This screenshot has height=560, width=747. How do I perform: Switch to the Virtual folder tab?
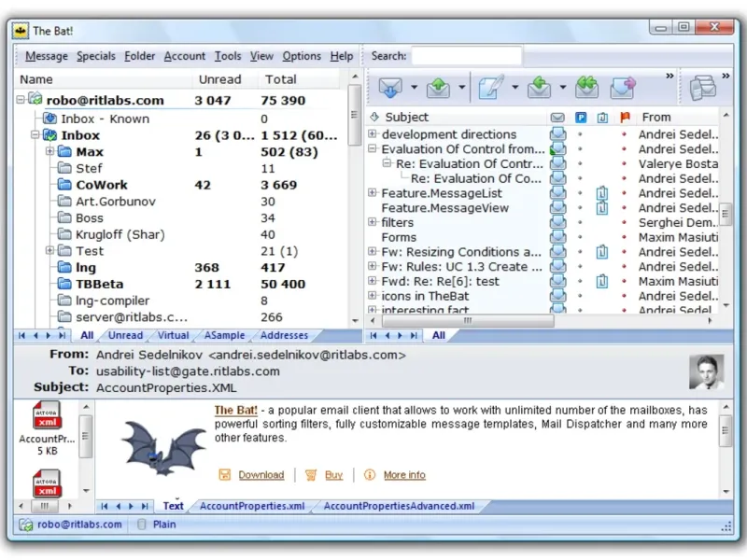pos(173,335)
